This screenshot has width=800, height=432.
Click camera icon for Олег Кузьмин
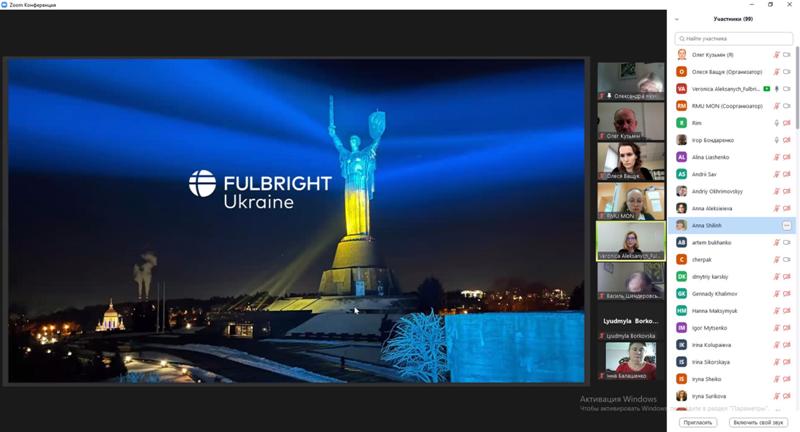(x=787, y=55)
